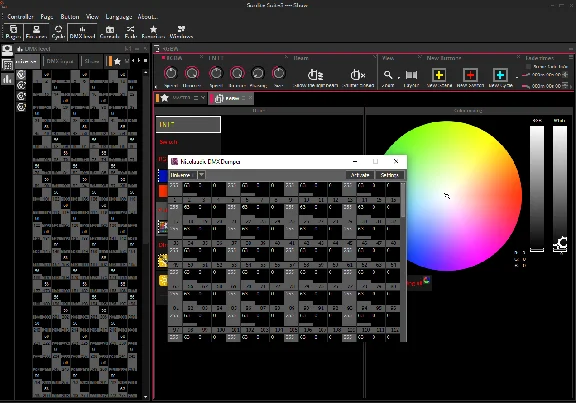The height and width of the screenshot is (403, 576).
Task: Open the Controller menu
Action: point(20,17)
